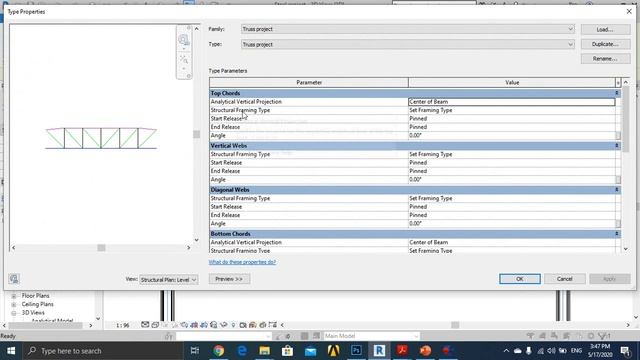Collapse the Vertical Webs parameter group
This screenshot has height=360, width=640.
coord(617,145)
